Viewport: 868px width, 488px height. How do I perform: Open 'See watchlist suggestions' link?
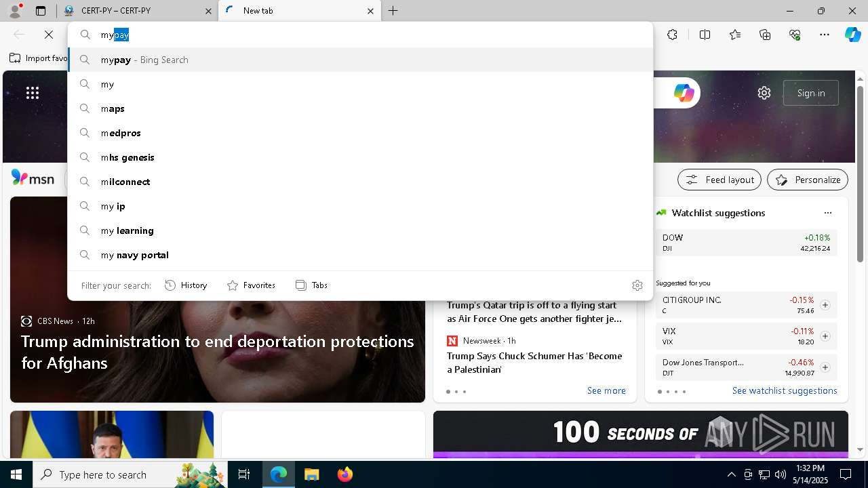(785, 390)
